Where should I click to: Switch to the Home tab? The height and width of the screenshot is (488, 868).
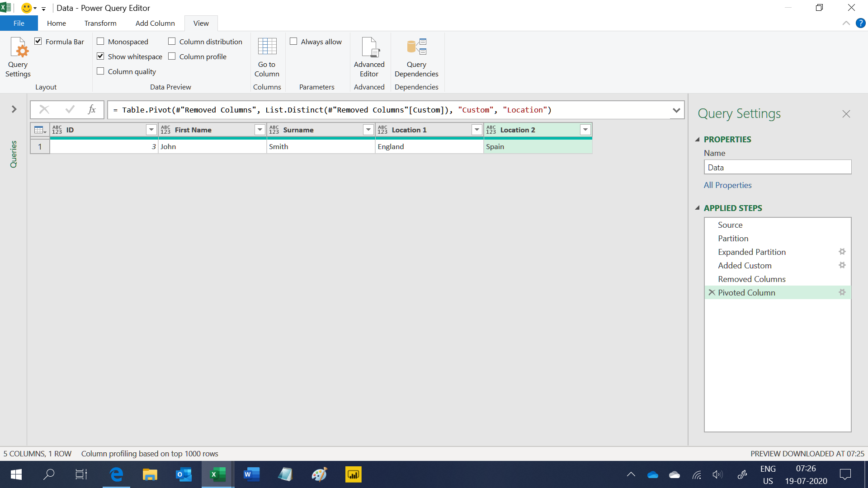pyautogui.click(x=57, y=23)
